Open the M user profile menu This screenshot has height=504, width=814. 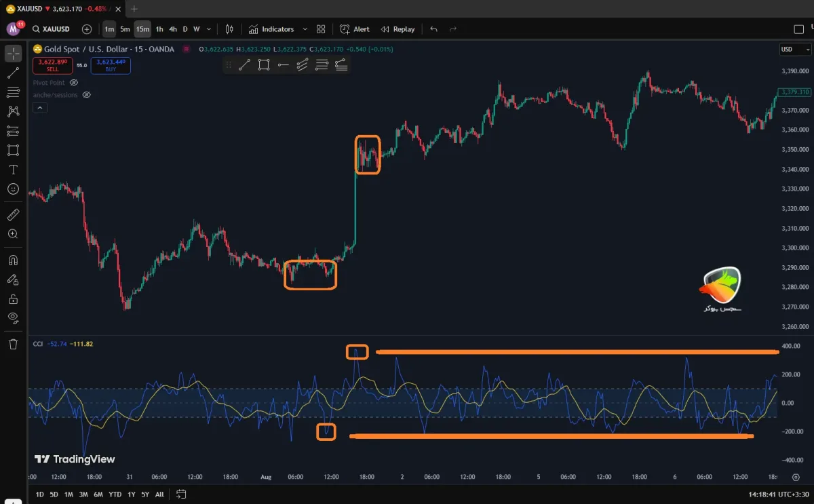coord(14,29)
